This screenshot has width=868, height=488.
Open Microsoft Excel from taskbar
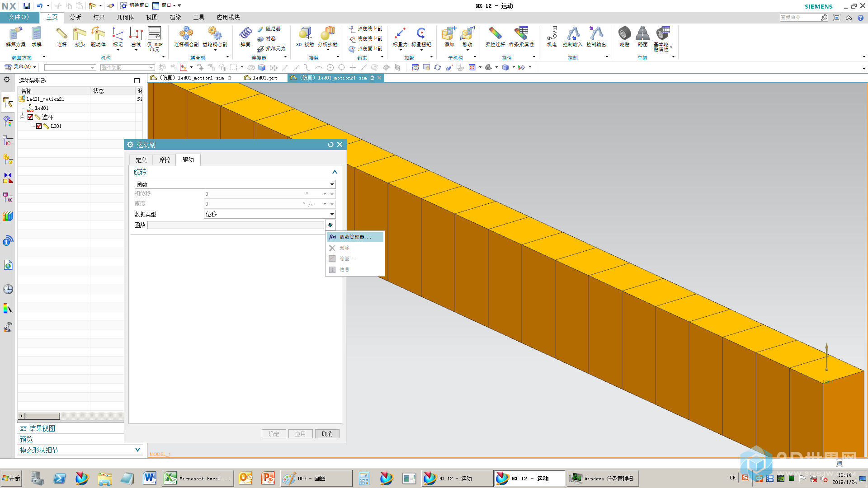pyautogui.click(x=198, y=478)
